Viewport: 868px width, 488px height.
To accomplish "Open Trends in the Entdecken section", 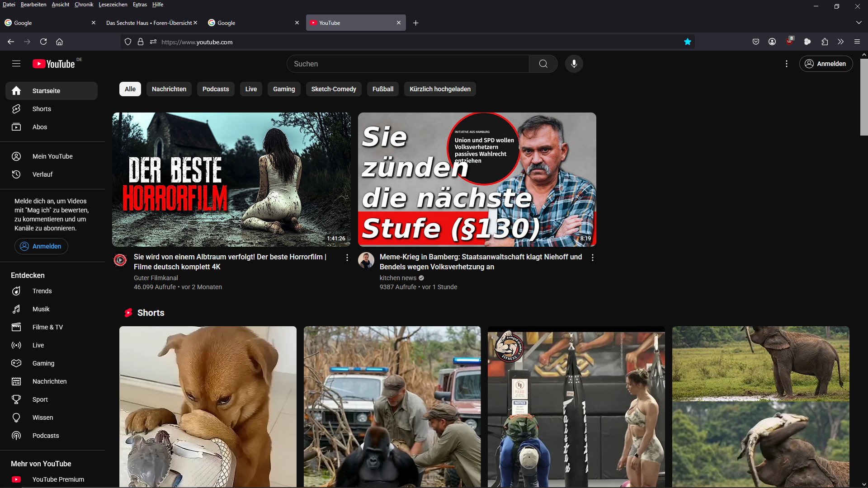I will click(x=42, y=291).
